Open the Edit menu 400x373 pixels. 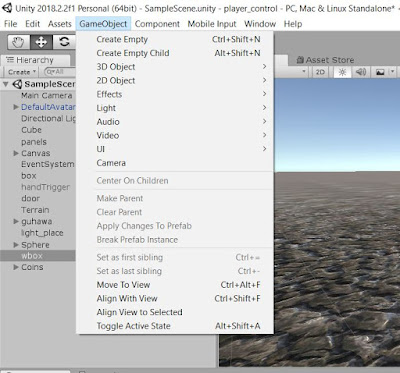(x=33, y=24)
